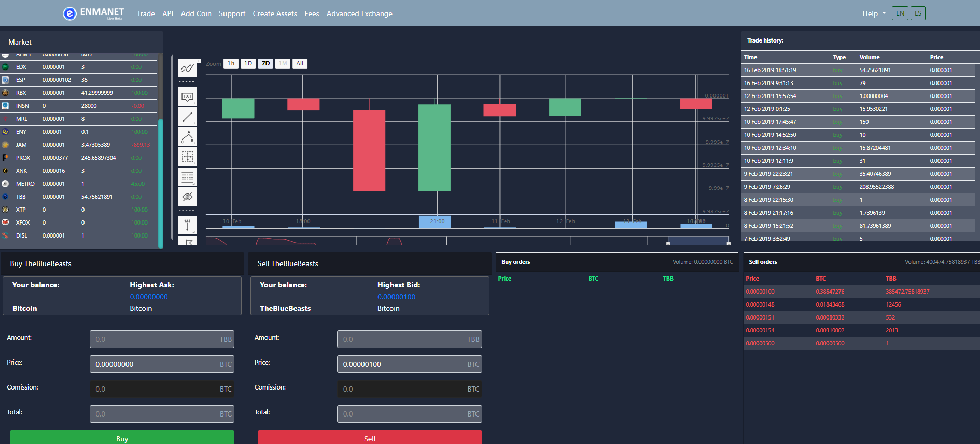Set chart zoom to 1h

pos(231,63)
